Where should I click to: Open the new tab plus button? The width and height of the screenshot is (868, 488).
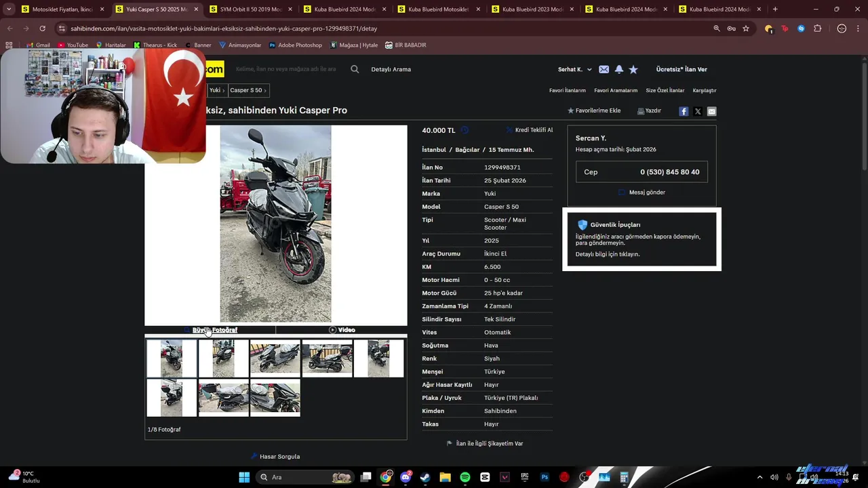tap(775, 9)
